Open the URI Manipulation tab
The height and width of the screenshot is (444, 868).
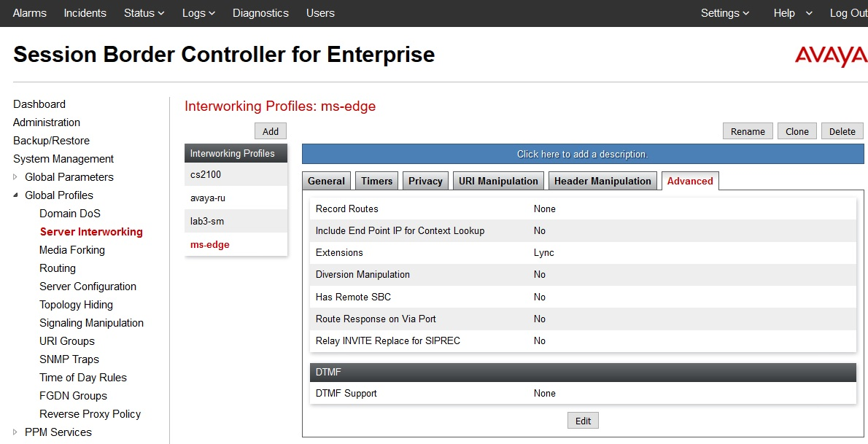click(x=498, y=181)
